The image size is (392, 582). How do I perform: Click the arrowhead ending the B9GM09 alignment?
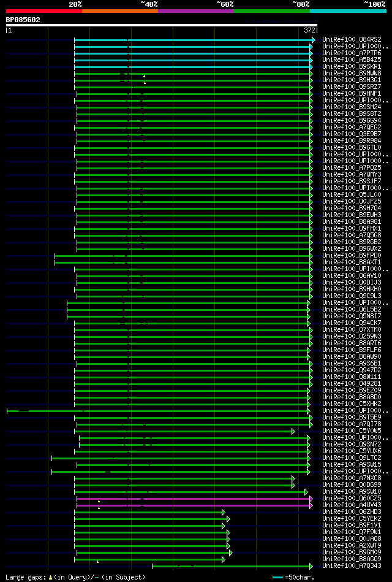pyautogui.click(x=231, y=553)
